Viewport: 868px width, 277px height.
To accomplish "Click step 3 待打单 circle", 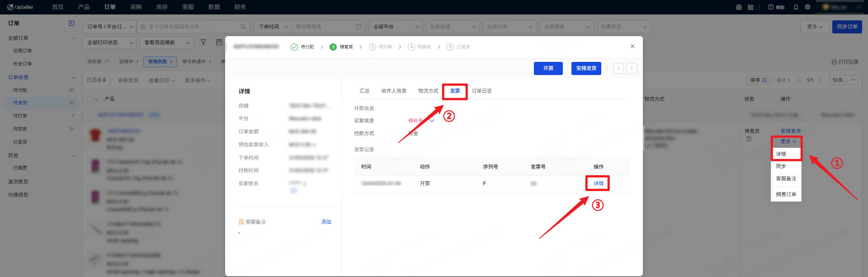I will [373, 47].
